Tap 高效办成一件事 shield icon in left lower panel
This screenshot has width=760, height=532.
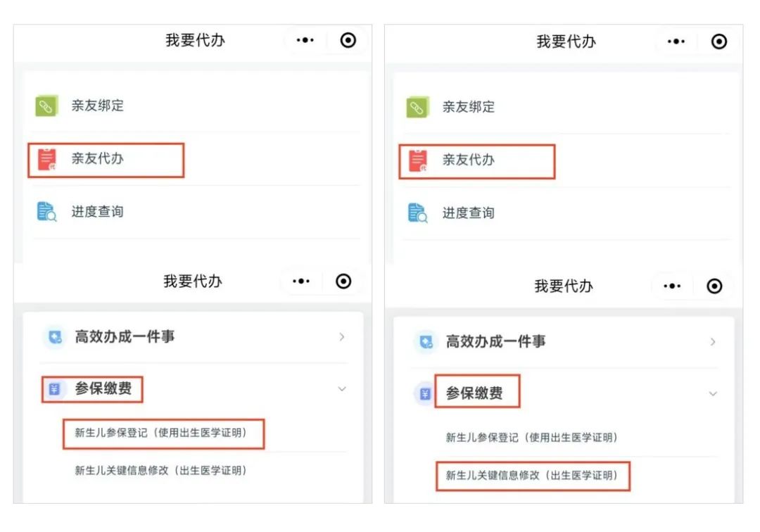pyautogui.click(x=55, y=337)
